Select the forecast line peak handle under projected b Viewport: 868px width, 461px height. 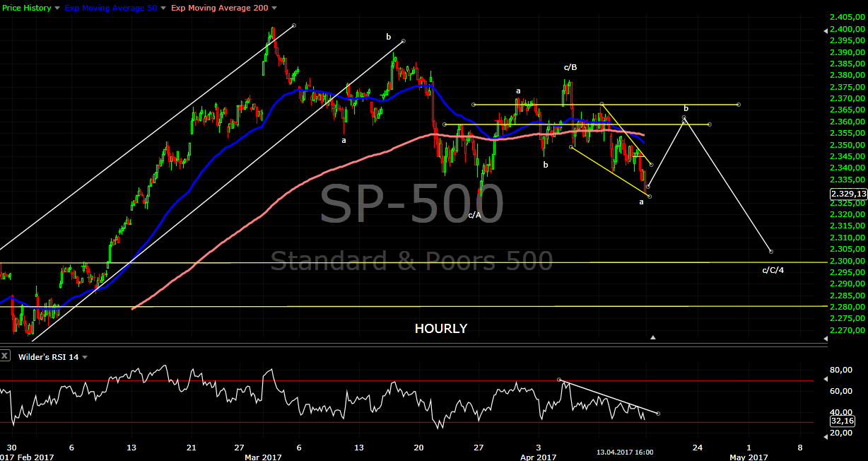pos(684,117)
